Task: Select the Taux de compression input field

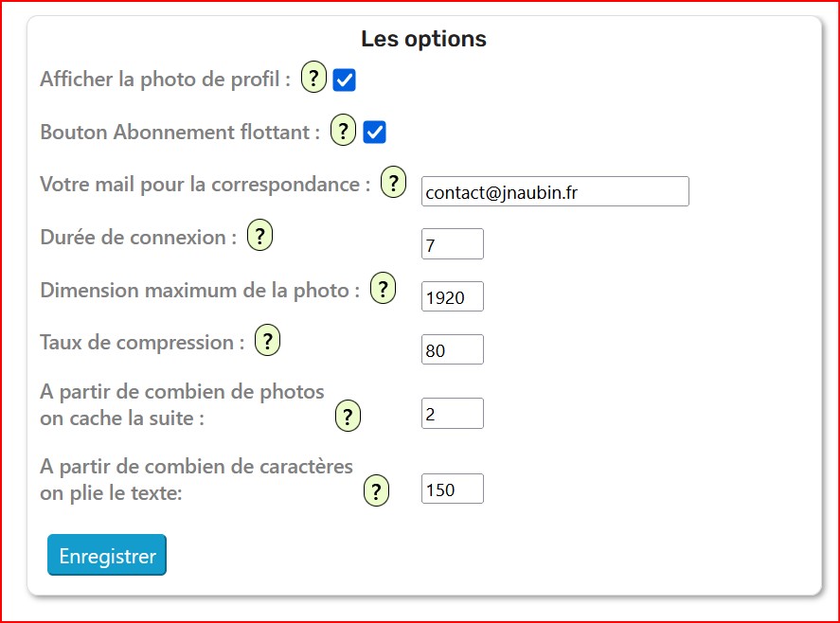Action: pyautogui.click(x=452, y=349)
